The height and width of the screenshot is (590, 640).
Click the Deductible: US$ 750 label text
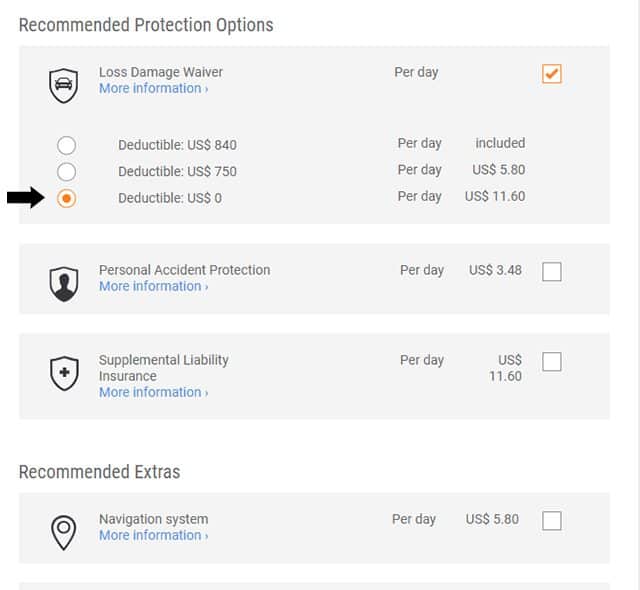(177, 171)
